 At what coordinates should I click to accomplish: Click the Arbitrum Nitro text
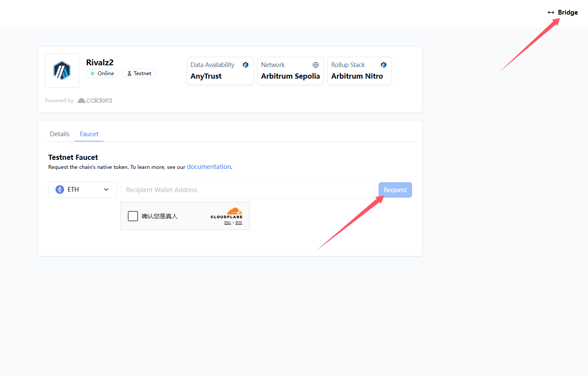(357, 76)
